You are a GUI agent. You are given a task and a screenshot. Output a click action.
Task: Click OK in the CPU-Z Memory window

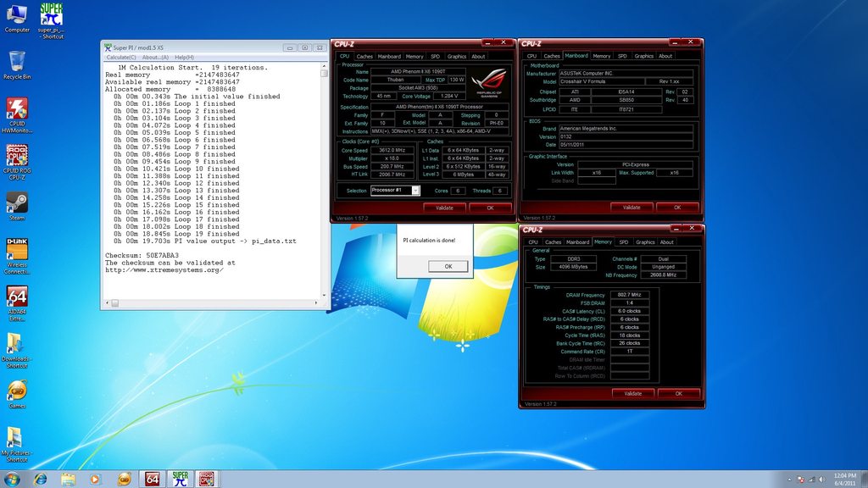coord(679,393)
